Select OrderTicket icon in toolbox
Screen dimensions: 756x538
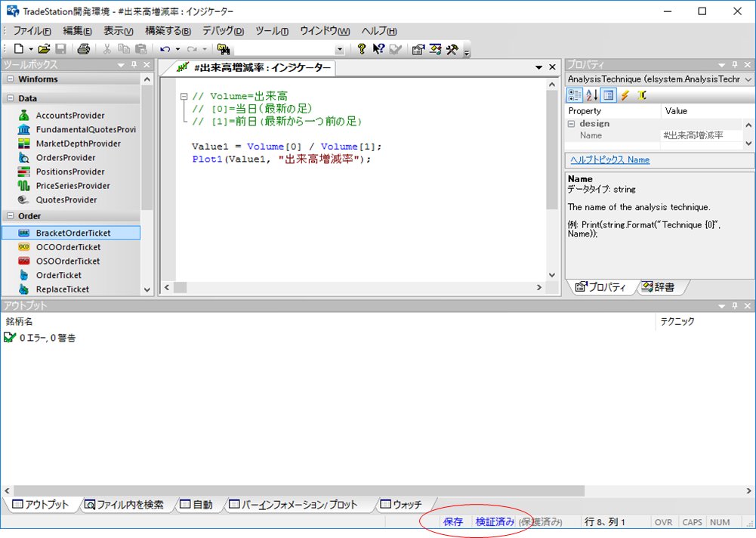point(23,275)
